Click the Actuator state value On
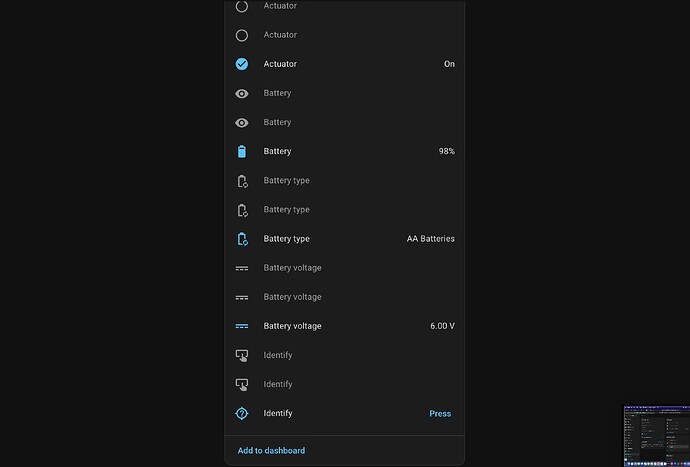This screenshot has height=467, width=690. (x=449, y=64)
